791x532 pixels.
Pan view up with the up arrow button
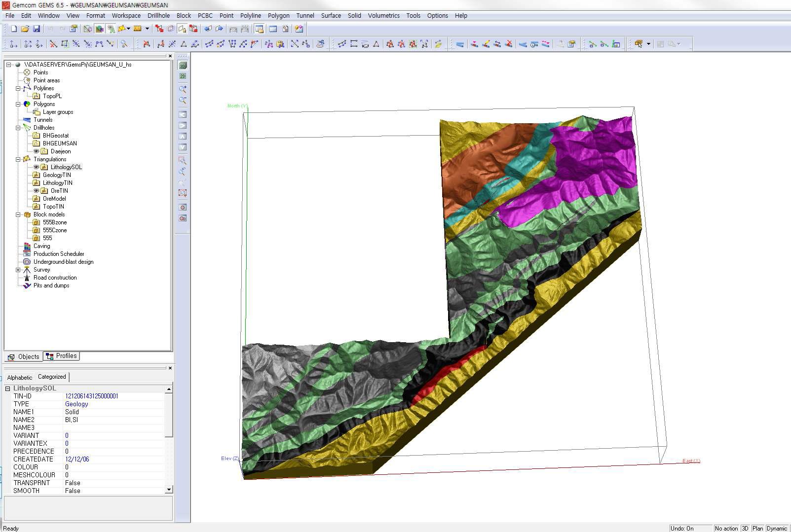[183, 136]
